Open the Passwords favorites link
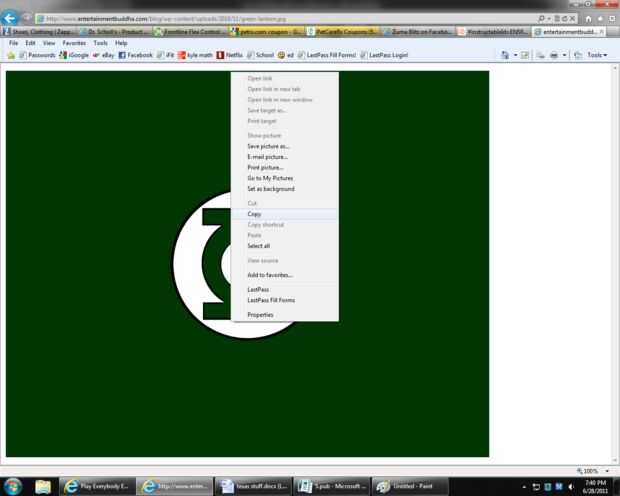The width and height of the screenshot is (620, 496). point(37,55)
